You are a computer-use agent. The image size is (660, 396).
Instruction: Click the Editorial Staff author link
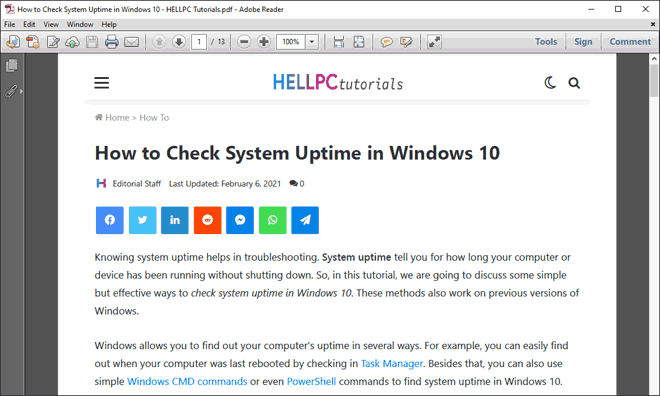[136, 183]
